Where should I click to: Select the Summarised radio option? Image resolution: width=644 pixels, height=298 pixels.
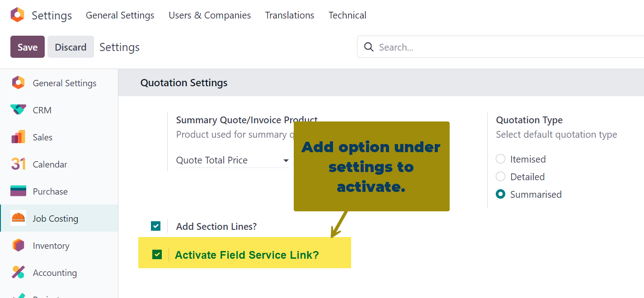[x=500, y=194]
